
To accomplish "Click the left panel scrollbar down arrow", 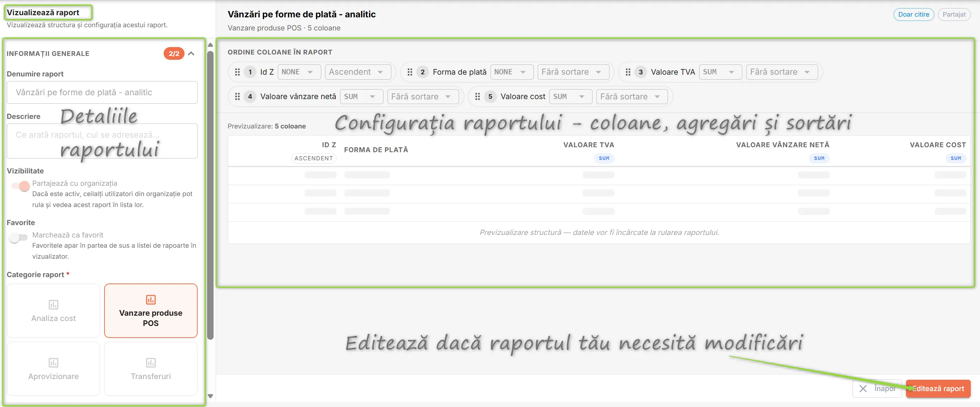I will pos(210,396).
